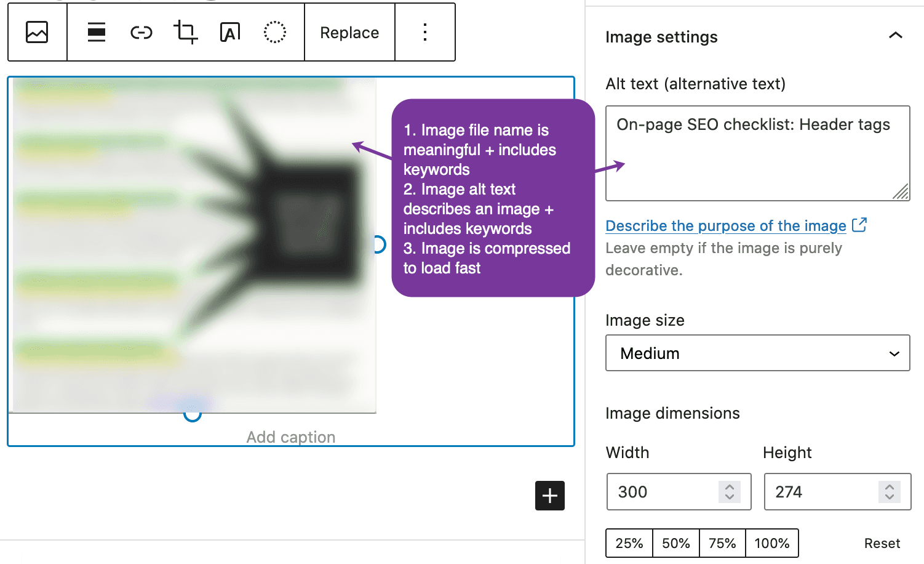Open the block options three-dot menu
Screen dimensions: 924x564
point(424,32)
